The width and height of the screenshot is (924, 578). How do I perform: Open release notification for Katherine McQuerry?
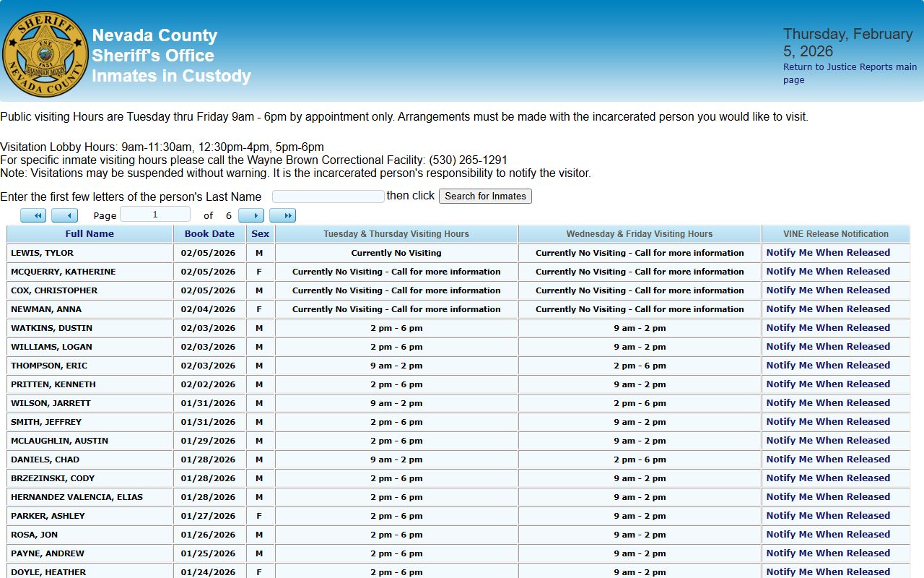(x=828, y=272)
